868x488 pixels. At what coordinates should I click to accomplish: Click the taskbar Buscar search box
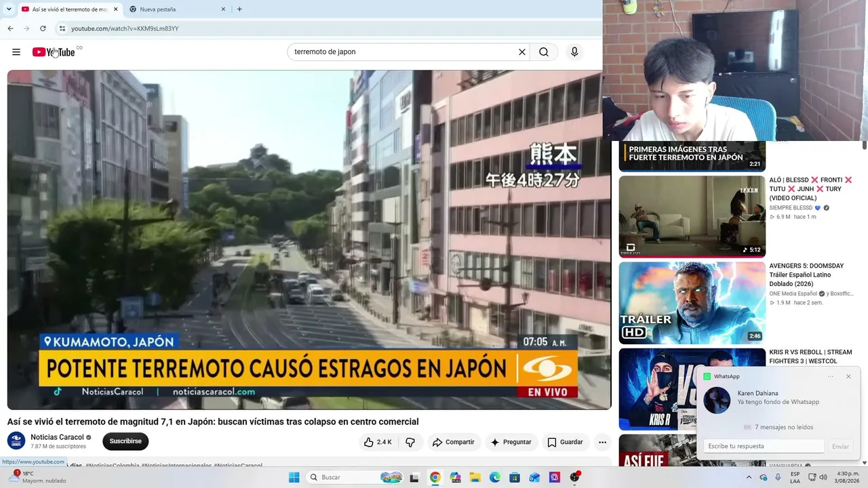(355, 477)
